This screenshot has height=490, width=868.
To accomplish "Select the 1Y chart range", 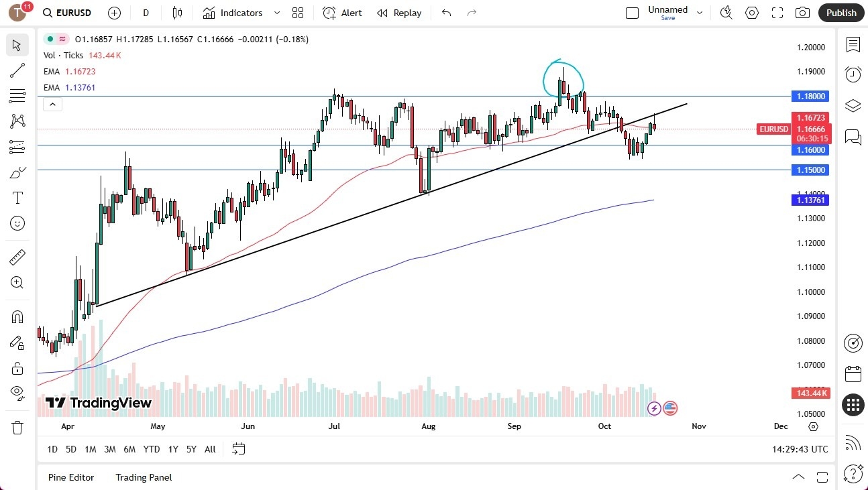I will click(x=172, y=449).
